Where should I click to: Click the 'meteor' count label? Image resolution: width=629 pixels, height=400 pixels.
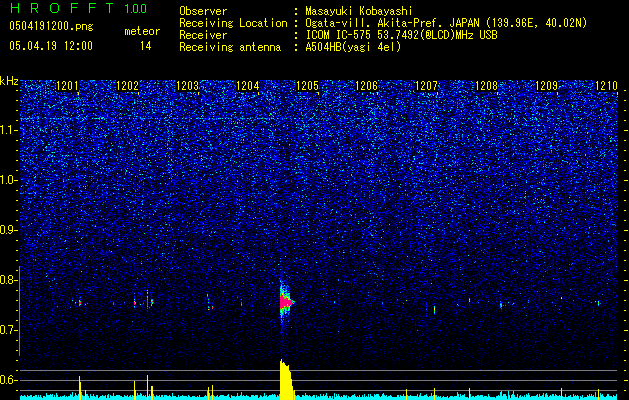(142, 31)
